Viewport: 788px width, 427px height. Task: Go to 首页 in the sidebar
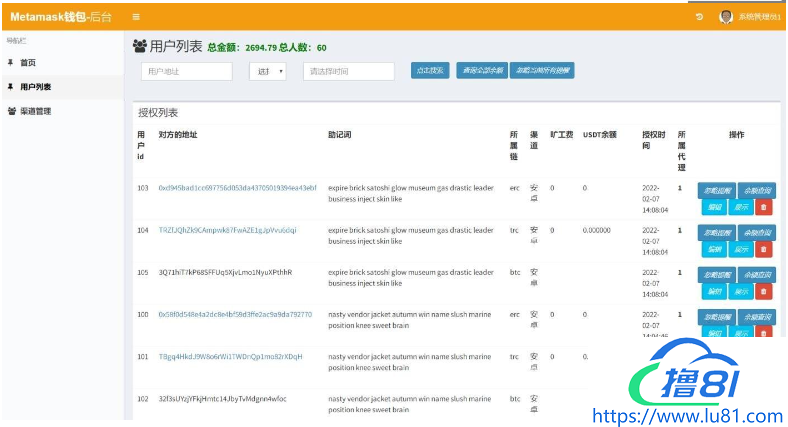click(x=28, y=62)
